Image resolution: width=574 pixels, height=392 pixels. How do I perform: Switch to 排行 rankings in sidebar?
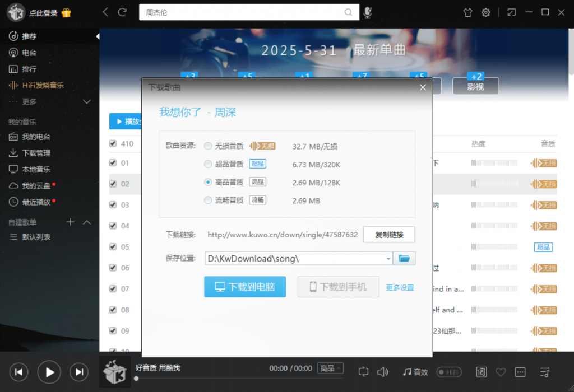(x=27, y=69)
